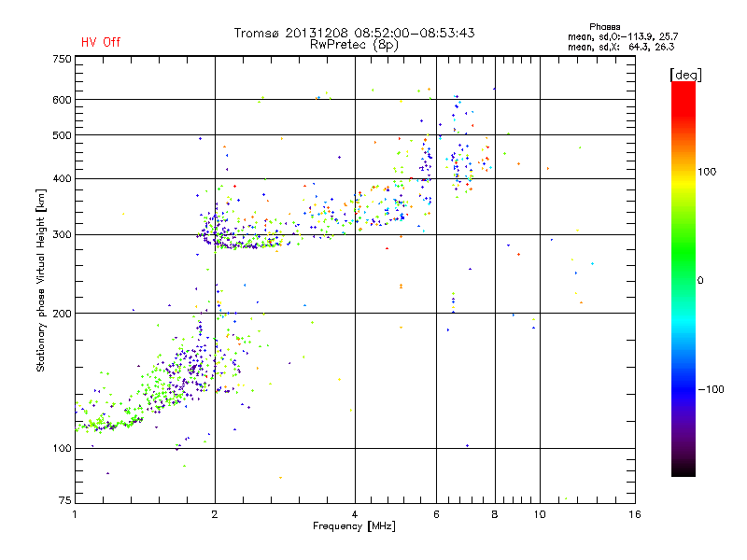Click the phase colorbar gradient
The width and height of the screenshot is (747, 560).
click(x=684, y=278)
